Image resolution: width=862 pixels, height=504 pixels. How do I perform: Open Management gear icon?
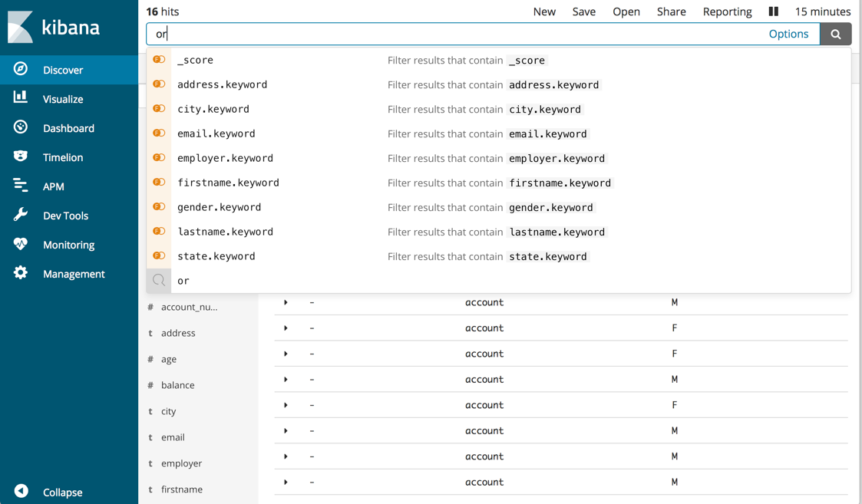tap(21, 273)
